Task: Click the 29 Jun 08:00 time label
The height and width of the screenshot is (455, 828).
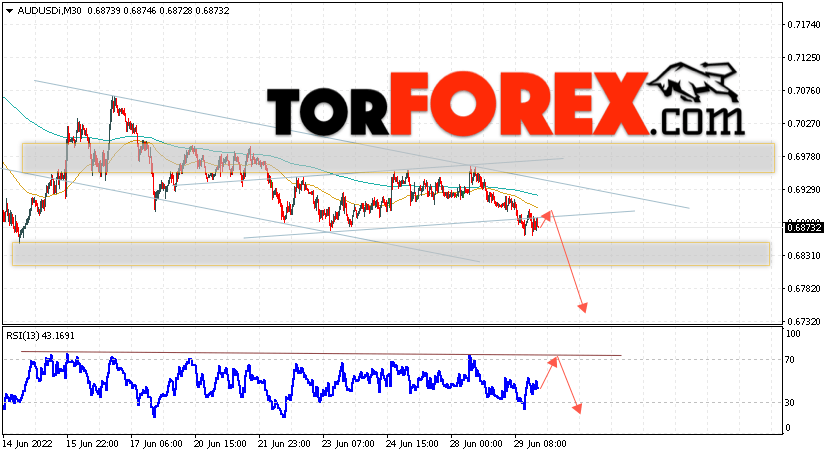Action: (x=540, y=443)
